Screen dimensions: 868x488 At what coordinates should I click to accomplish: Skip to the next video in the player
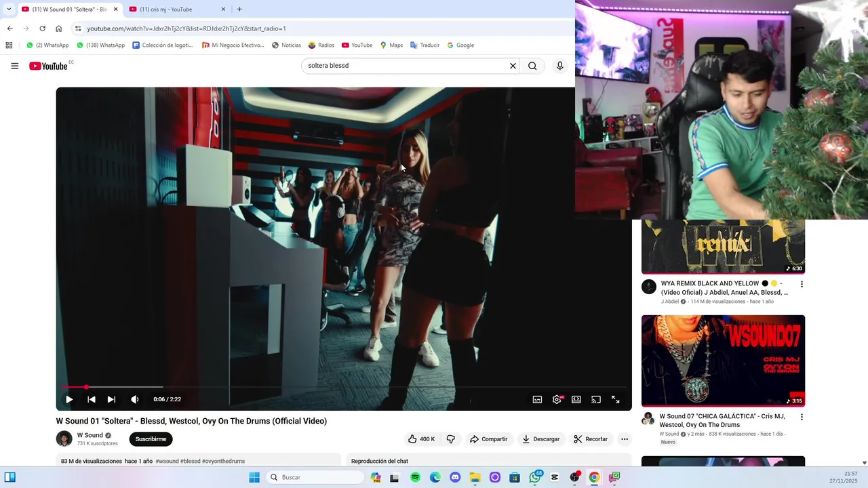(x=111, y=399)
